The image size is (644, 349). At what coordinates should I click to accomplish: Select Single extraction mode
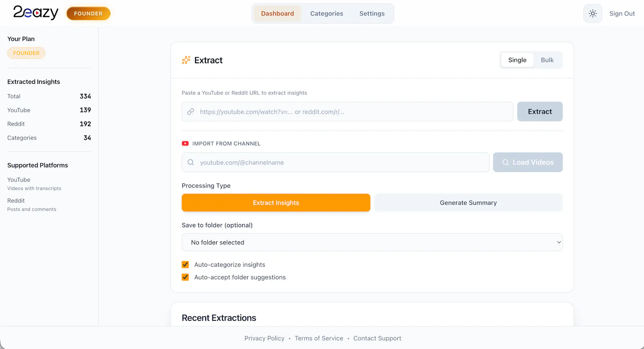[517, 60]
